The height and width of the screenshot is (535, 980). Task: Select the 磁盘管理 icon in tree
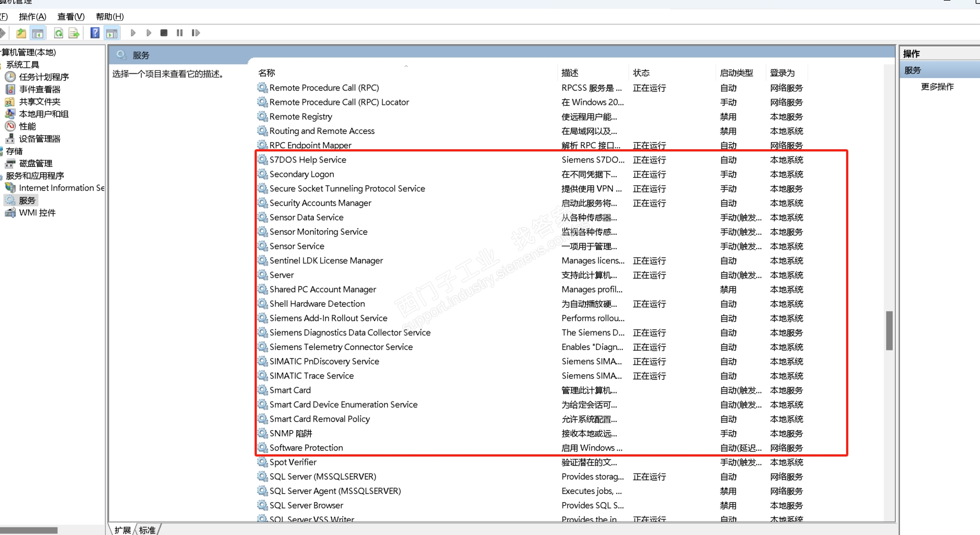pos(10,164)
